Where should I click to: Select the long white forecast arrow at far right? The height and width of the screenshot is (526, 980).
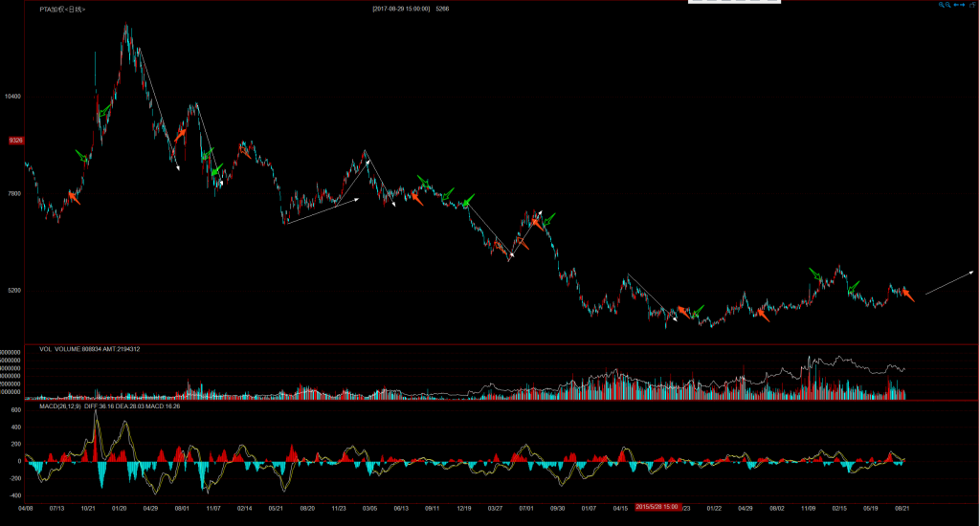[x=949, y=282]
